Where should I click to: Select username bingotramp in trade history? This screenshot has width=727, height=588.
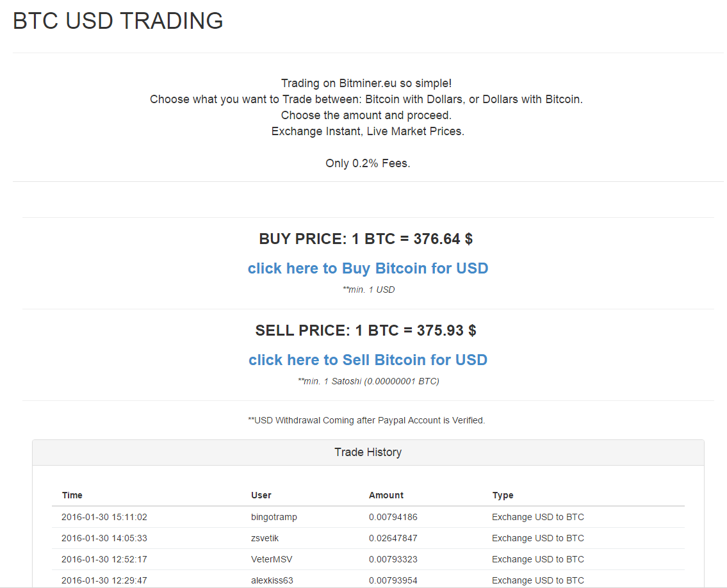click(x=274, y=517)
